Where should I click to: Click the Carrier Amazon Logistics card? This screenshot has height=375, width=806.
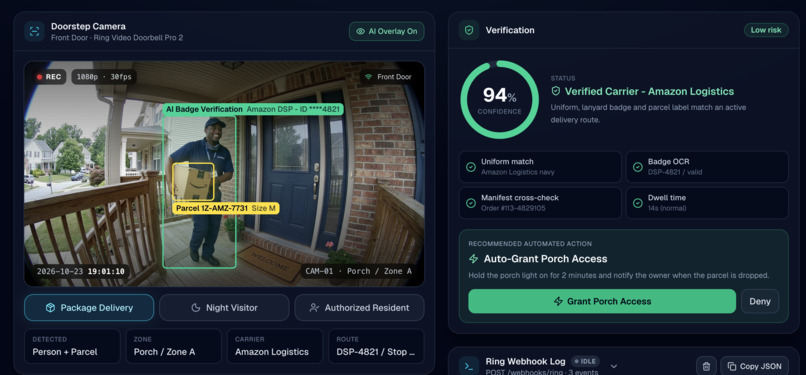click(x=275, y=347)
